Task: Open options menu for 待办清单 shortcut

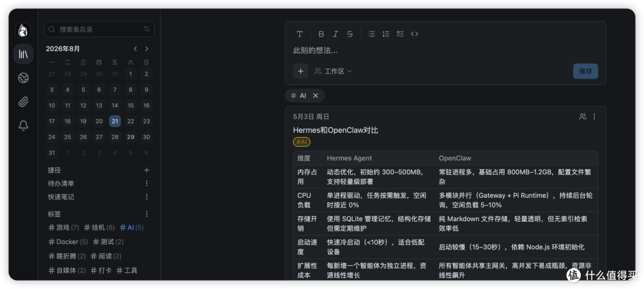Action: 147,184
